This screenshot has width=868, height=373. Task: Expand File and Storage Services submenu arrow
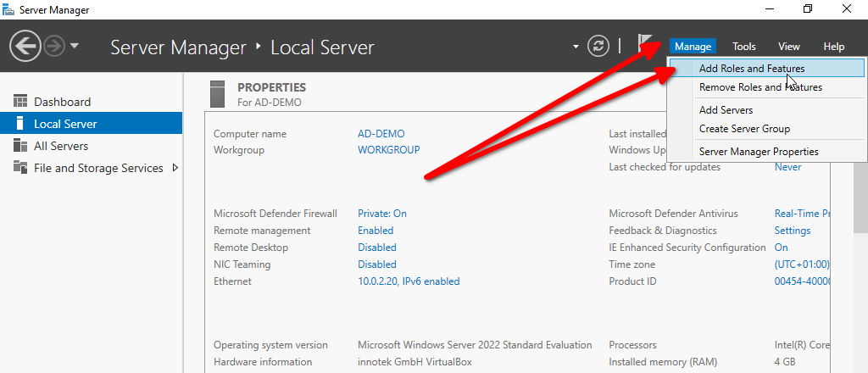click(x=175, y=168)
